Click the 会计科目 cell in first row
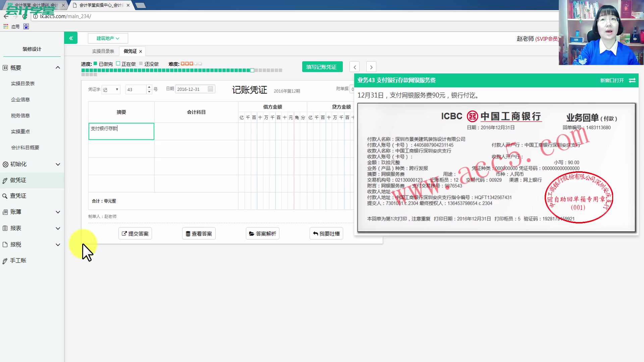 point(196,131)
